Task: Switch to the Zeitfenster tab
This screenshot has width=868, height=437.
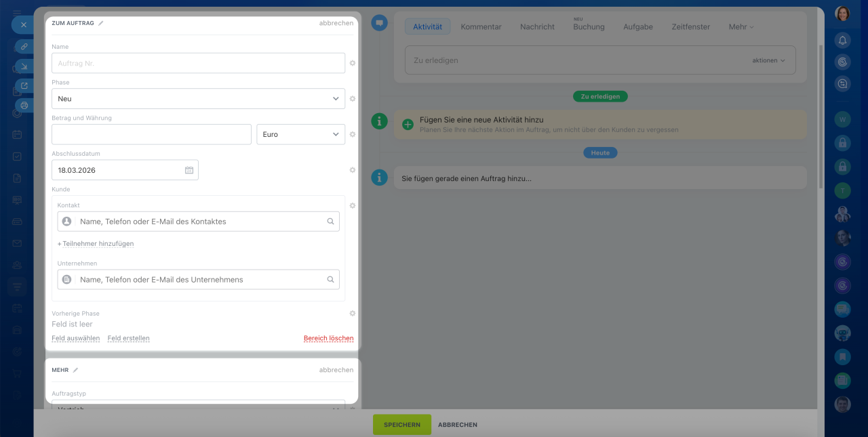Action: tap(691, 26)
